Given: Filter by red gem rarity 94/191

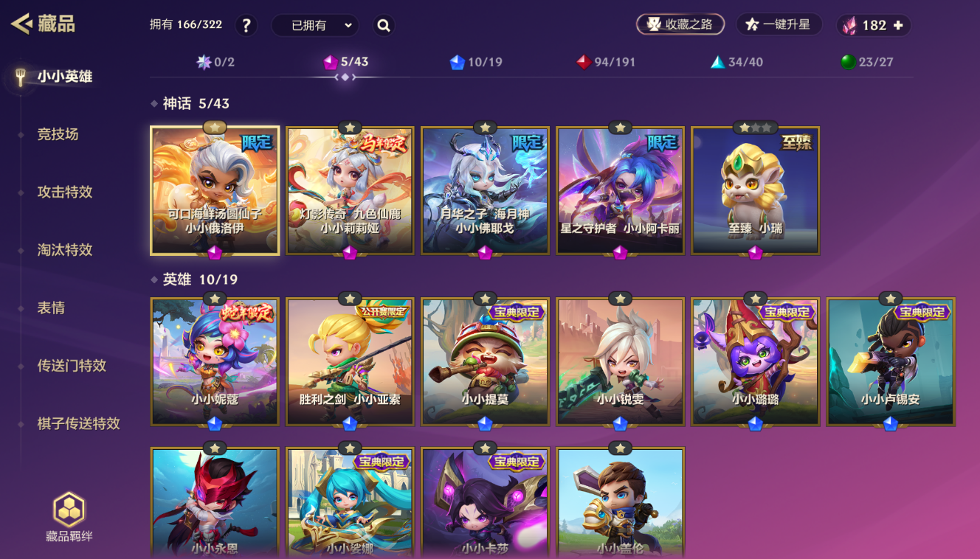Looking at the screenshot, I should pos(606,62).
